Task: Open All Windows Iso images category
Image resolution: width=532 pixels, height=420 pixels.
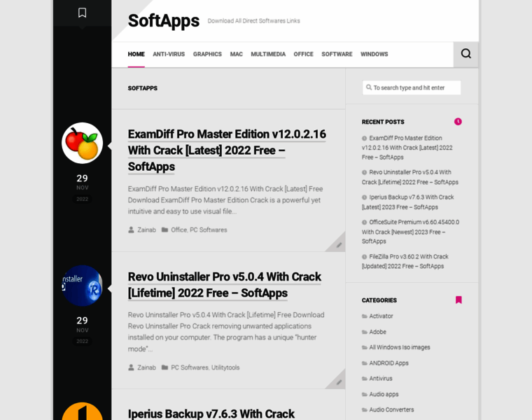Action: point(400,347)
